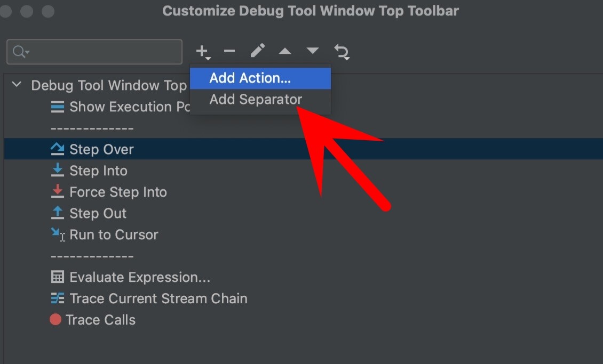Screen dimensions: 603x364
Task: Click the restore defaults icon
Action: [342, 52]
